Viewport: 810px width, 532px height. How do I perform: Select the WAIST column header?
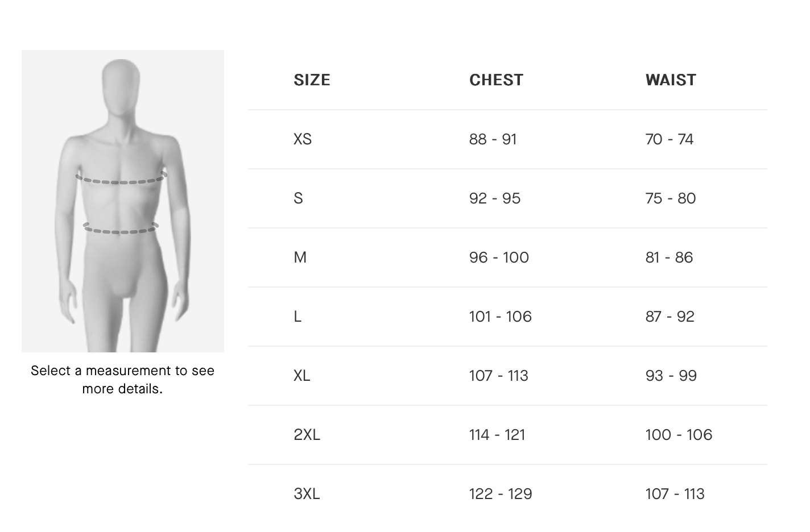point(671,80)
